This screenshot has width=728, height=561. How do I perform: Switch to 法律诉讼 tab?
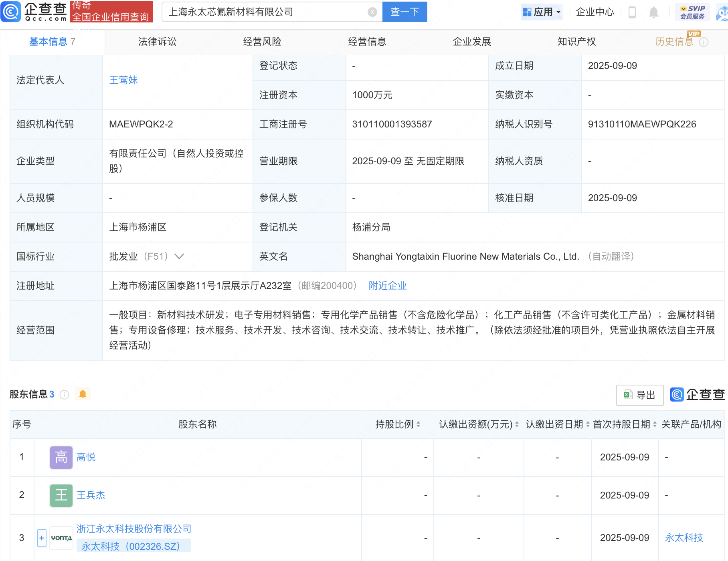click(157, 42)
